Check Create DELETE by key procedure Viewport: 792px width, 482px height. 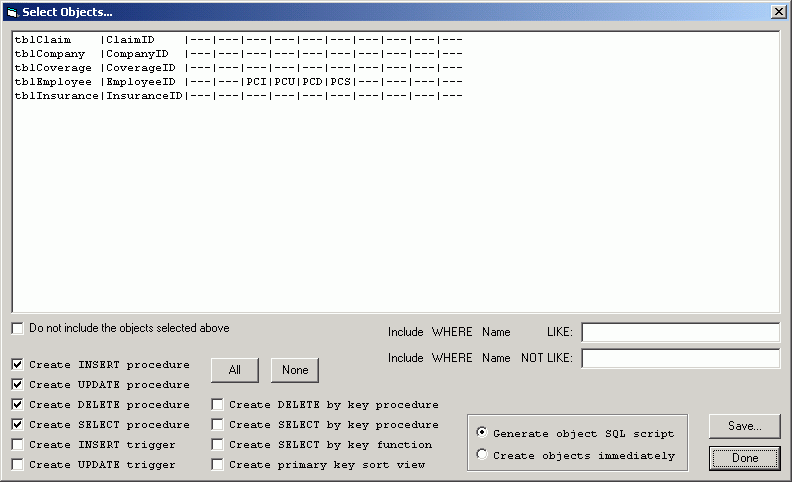click(x=217, y=405)
